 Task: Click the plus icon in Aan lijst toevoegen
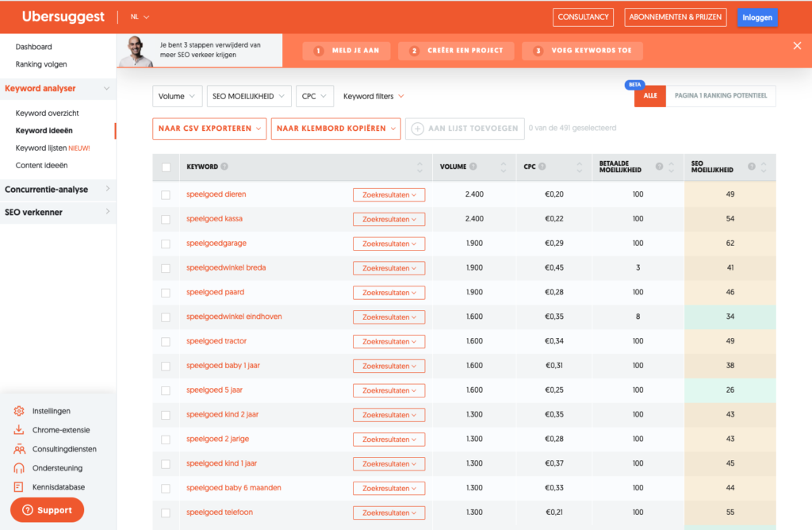(417, 129)
